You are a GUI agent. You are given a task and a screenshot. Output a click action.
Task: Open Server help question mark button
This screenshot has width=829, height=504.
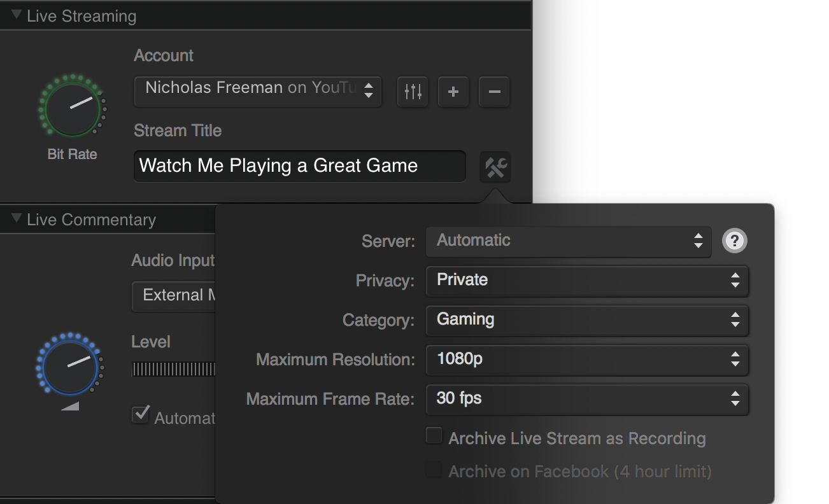[x=735, y=241]
